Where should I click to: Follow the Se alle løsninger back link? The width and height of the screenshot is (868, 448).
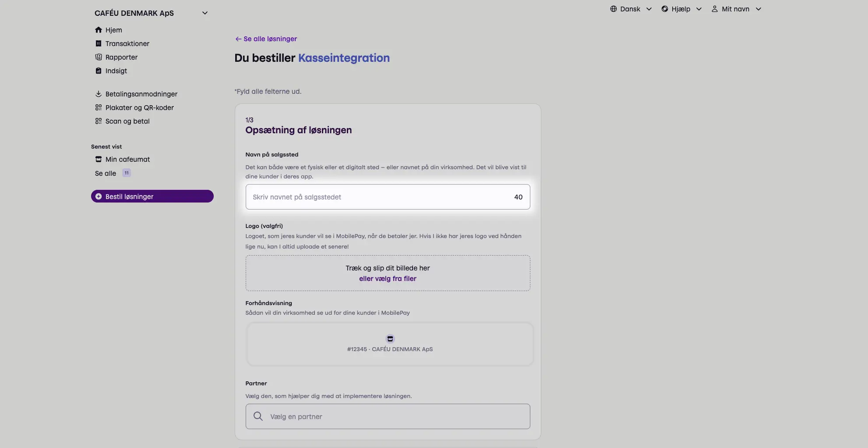point(266,39)
